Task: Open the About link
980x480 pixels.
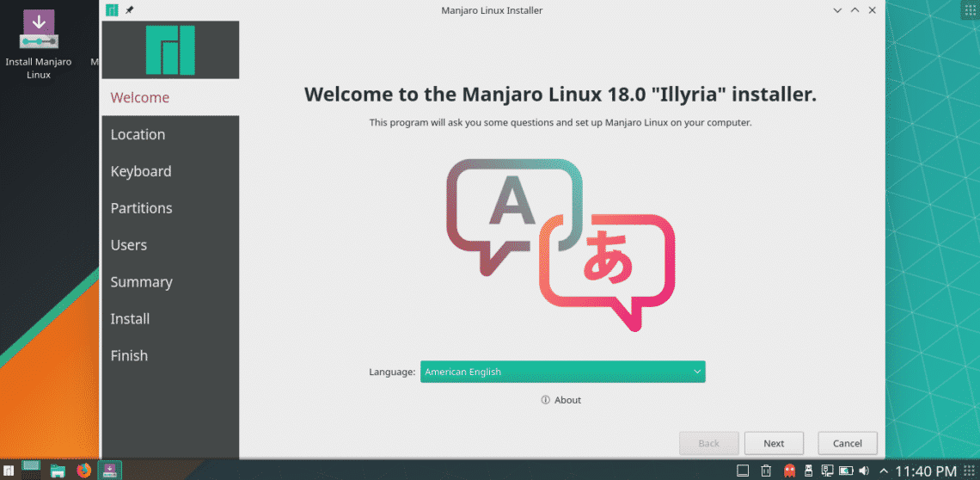Action: click(561, 400)
